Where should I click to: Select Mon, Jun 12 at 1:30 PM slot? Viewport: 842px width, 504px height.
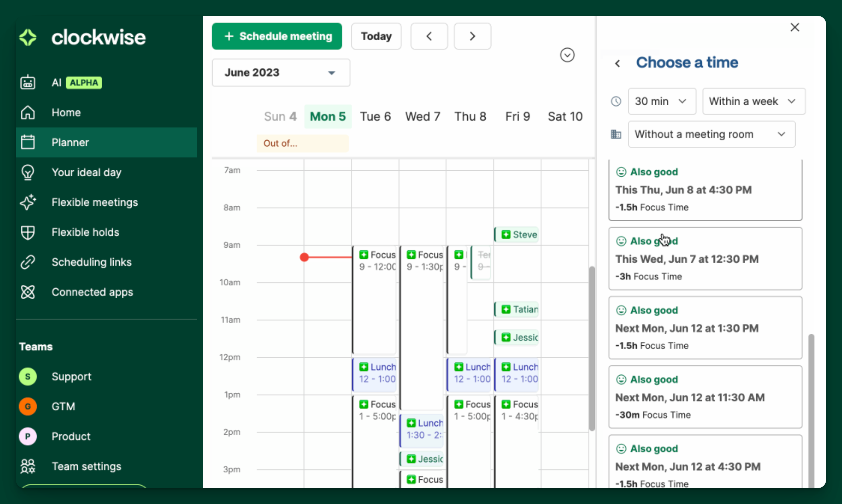[705, 328]
